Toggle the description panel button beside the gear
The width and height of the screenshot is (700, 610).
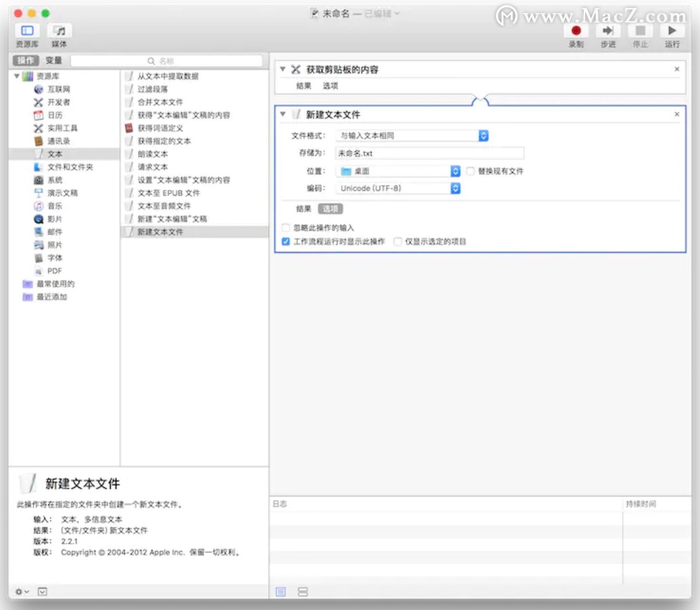point(42,592)
